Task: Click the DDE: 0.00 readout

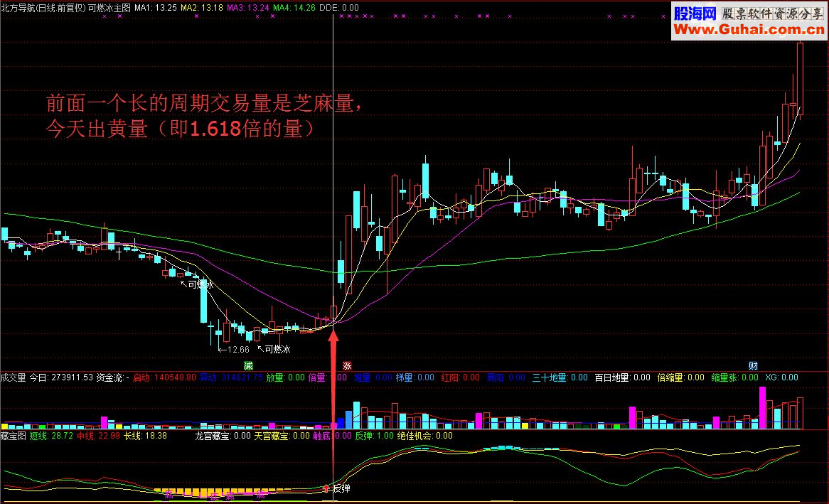Action: 339,8
